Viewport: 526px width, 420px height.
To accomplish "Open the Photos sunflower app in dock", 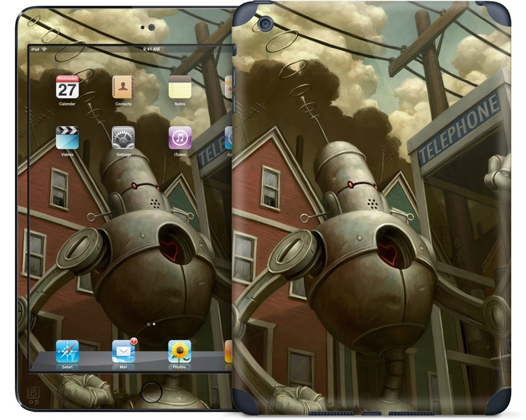I will click(180, 352).
